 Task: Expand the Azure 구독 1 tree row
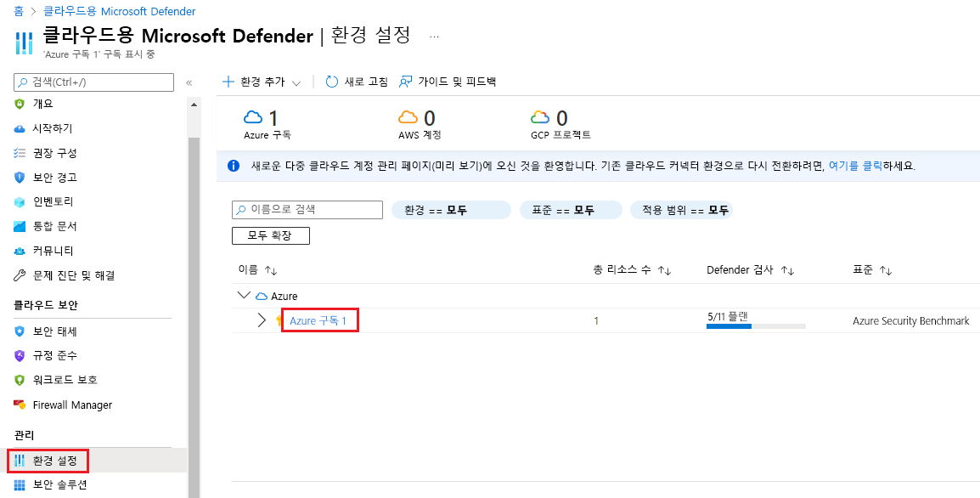click(262, 320)
